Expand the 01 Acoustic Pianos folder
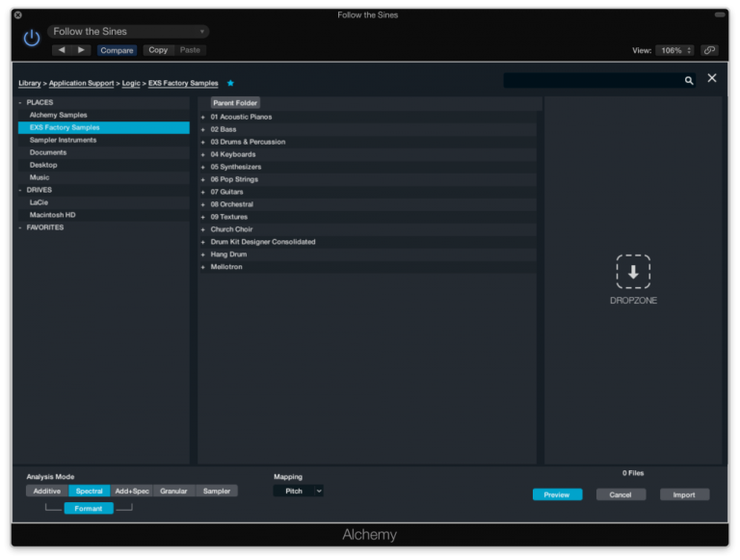 (x=203, y=117)
